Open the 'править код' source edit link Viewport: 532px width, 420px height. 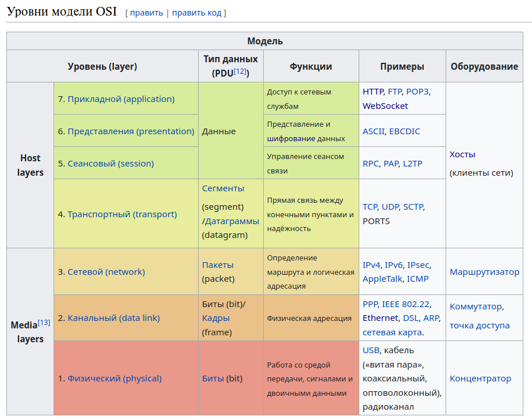[196, 13]
